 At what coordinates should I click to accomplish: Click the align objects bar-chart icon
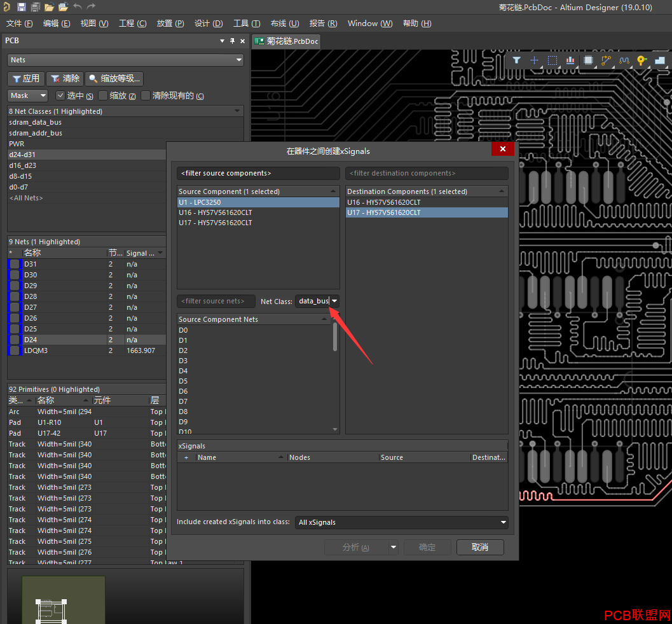(570, 60)
